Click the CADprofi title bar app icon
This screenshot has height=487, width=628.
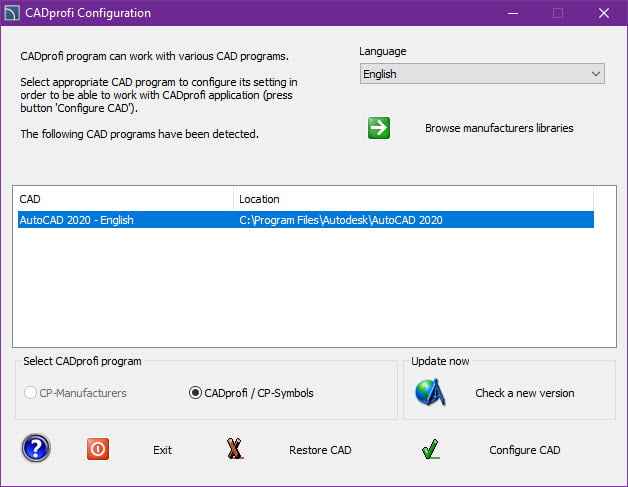(12, 13)
